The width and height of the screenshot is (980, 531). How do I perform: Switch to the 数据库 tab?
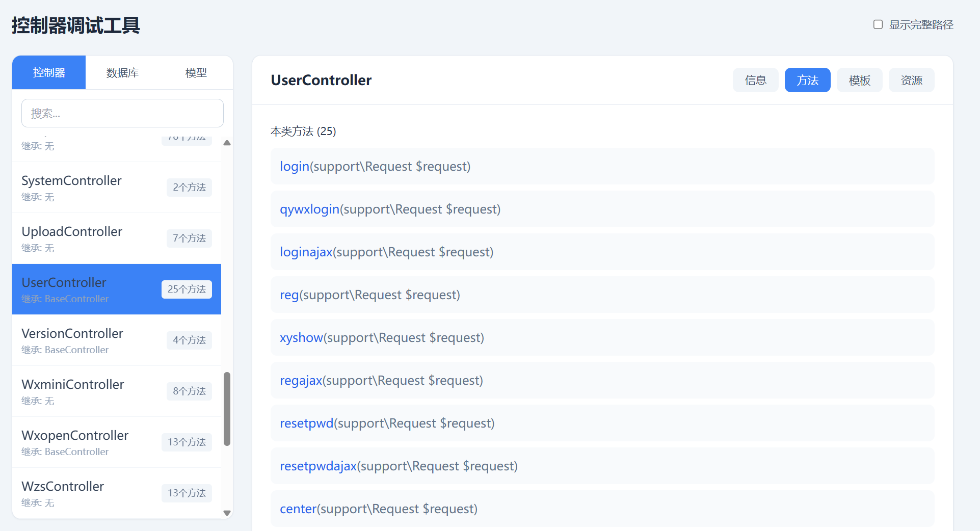point(122,73)
